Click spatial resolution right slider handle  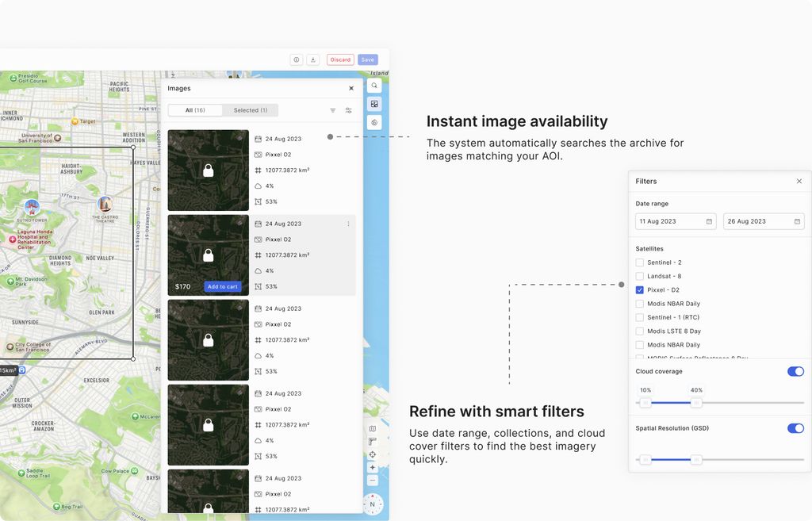tap(696, 459)
